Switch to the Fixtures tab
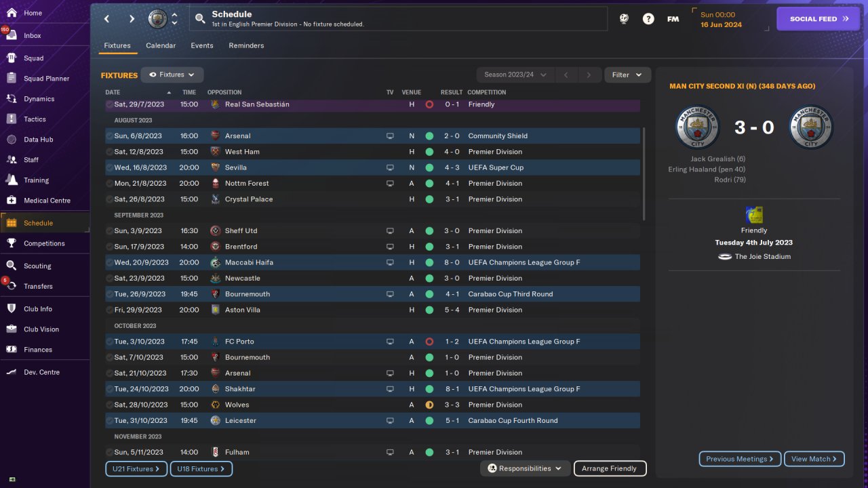This screenshot has height=488, width=868. [117, 45]
